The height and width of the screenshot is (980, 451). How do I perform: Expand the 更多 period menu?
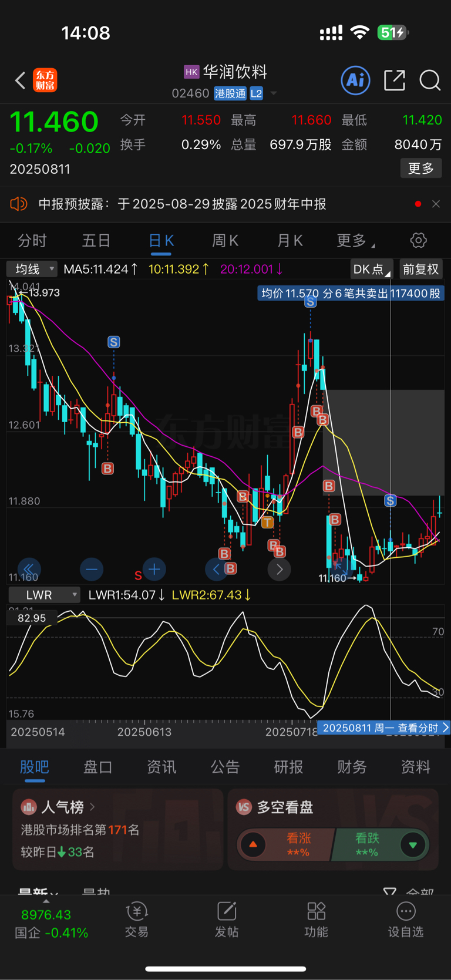(x=355, y=240)
